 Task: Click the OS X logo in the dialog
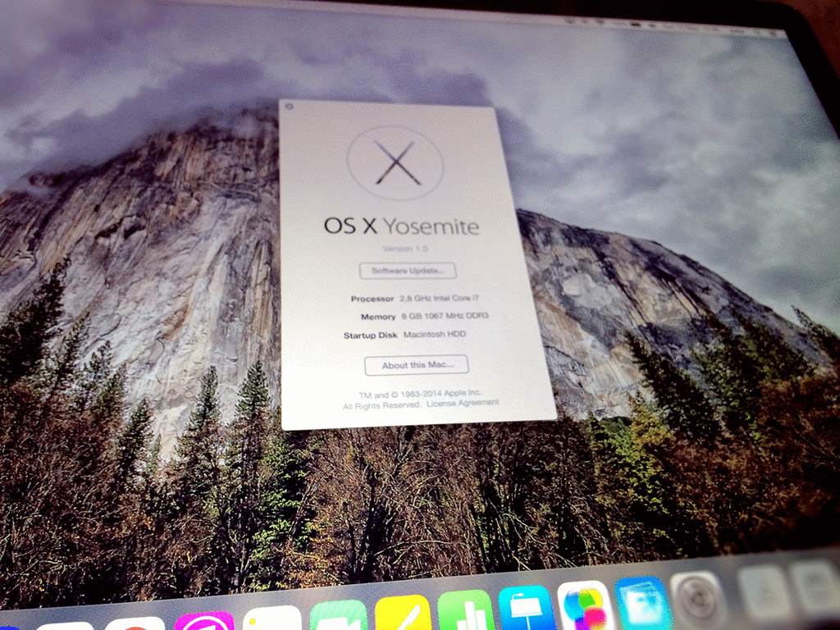pos(395,163)
